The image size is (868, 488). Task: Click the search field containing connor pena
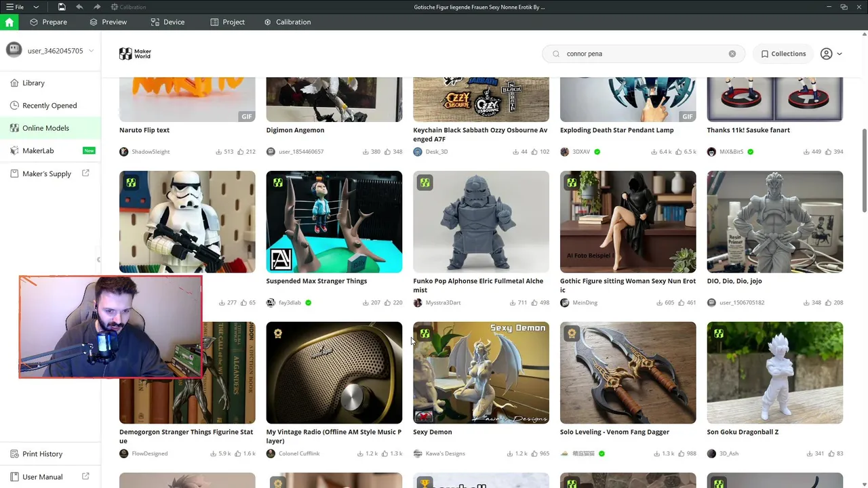pos(644,54)
